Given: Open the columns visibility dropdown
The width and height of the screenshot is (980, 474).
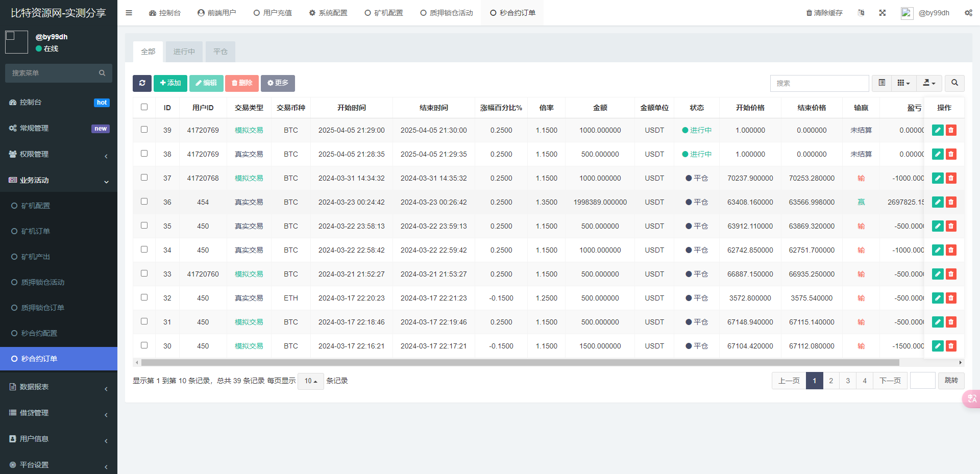Looking at the screenshot, I should pyautogui.click(x=903, y=83).
